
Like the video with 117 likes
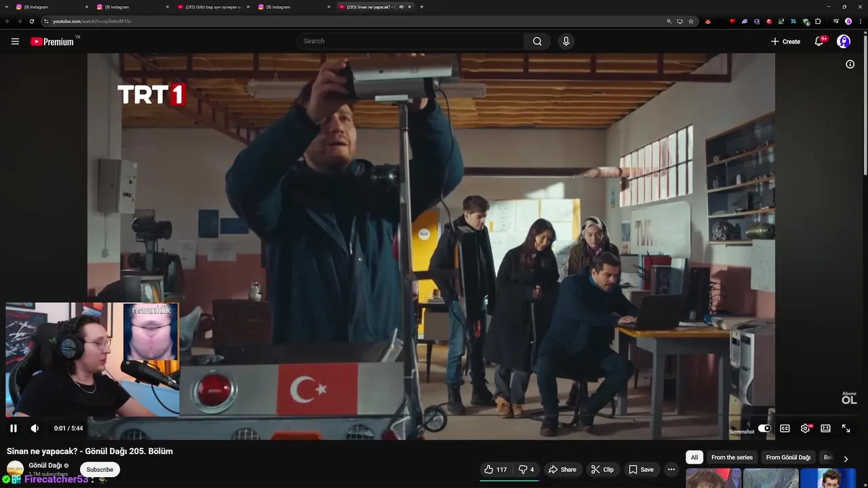[496, 470]
